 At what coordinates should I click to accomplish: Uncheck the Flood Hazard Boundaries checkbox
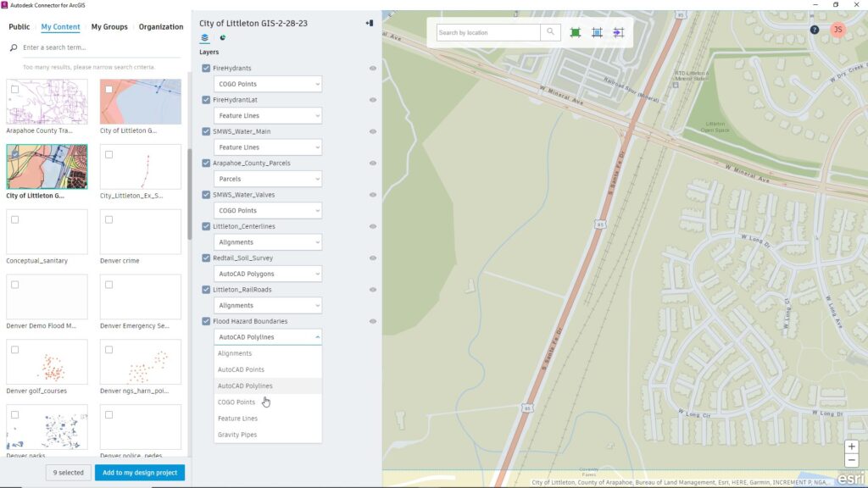pos(206,320)
